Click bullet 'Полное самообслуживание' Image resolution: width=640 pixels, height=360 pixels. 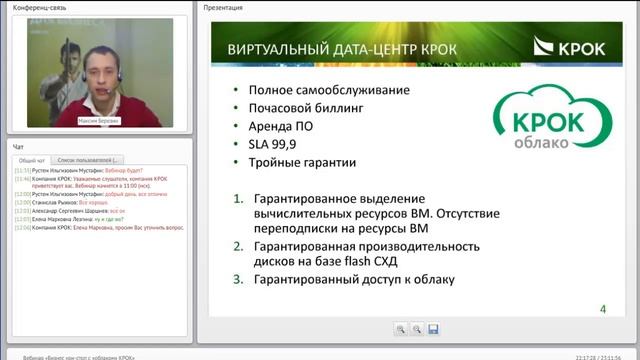click(329, 90)
